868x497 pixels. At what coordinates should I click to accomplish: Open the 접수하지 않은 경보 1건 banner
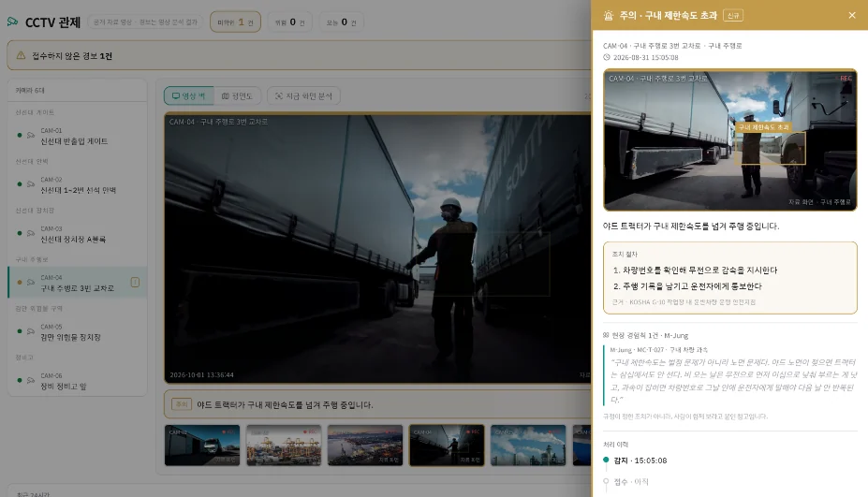[x=299, y=55]
